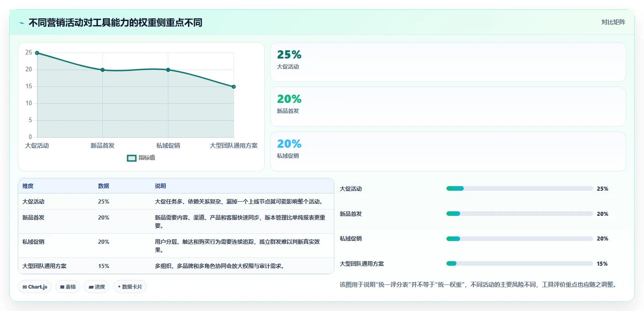The height and width of the screenshot is (311, 644).
Task: Click the 私域促销 progress bar
Action: click(520, 239)
